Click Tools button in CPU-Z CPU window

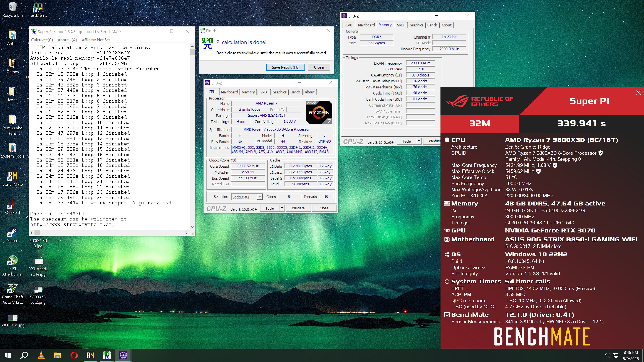pos(269,208)
